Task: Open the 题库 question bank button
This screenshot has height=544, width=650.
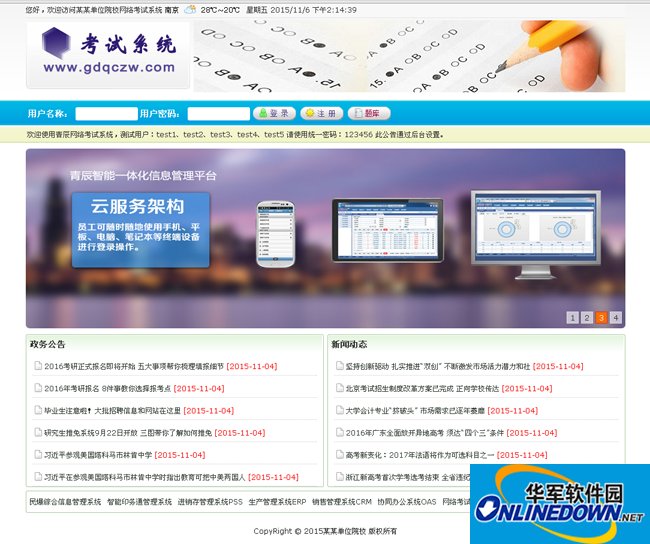Action: point(369,113)
